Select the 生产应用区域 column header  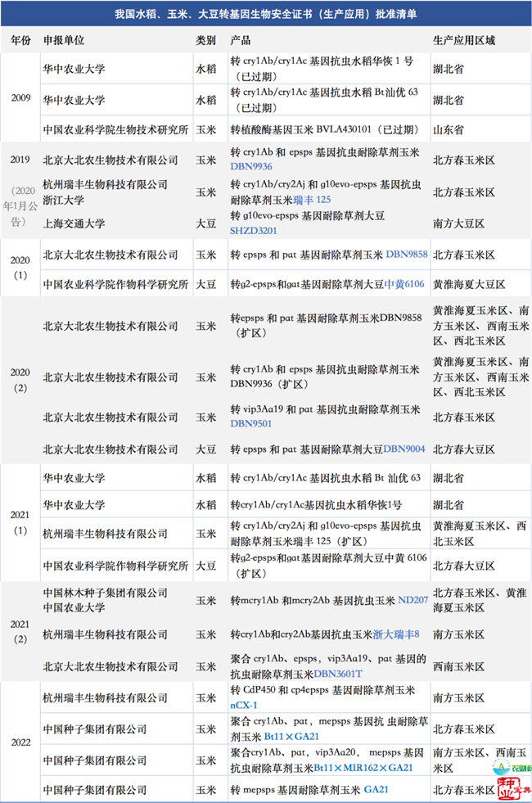pyautogui.click(x=462, y=40)
